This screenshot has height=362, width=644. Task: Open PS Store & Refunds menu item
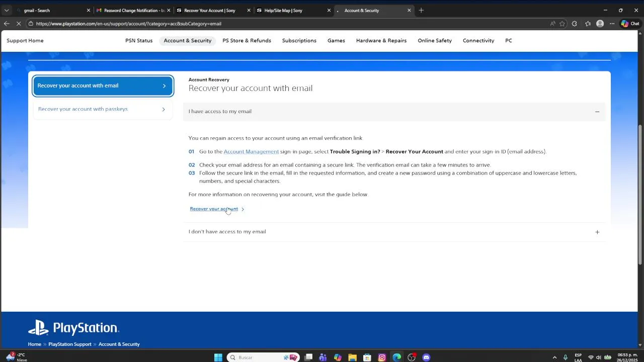[x=247, y=41]
